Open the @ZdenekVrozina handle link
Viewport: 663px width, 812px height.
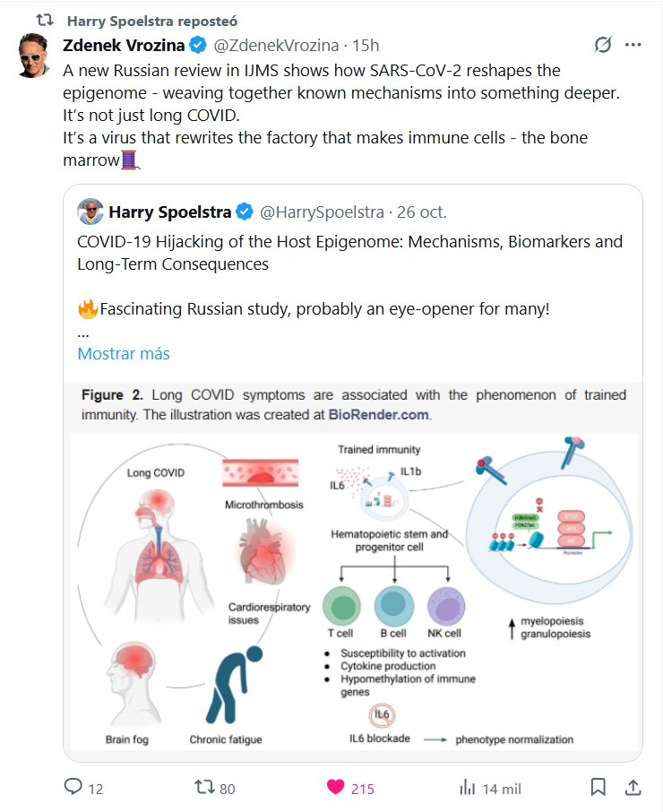click(x=276, y=46)
